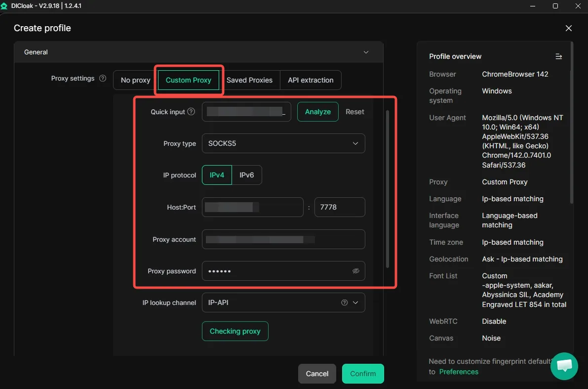
Task: Select the IPv6 protocol option
Action: tap(247, 175)
